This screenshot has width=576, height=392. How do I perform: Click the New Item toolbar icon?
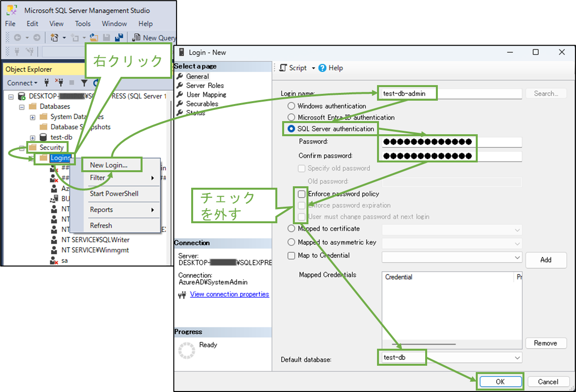point(54,37)
